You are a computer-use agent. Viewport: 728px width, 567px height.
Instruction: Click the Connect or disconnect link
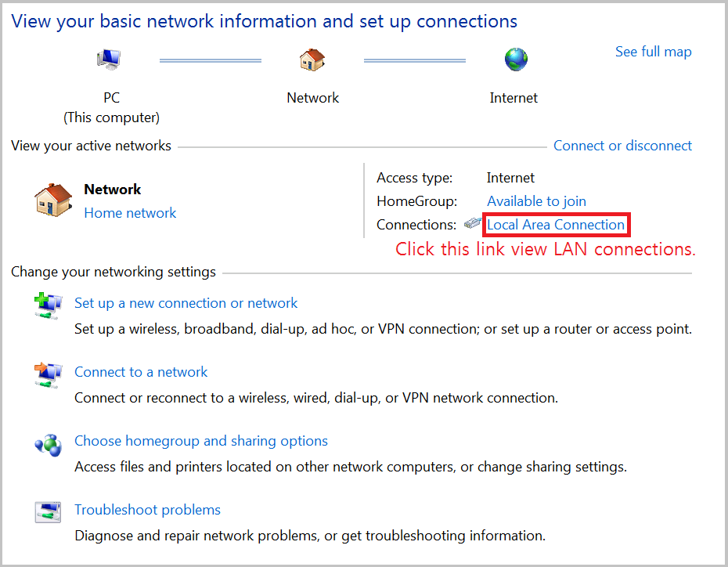pos(622,146)
